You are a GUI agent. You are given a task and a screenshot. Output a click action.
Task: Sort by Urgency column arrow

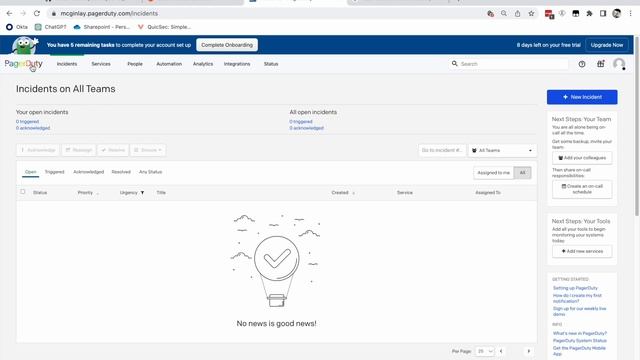tap(142, 193)
